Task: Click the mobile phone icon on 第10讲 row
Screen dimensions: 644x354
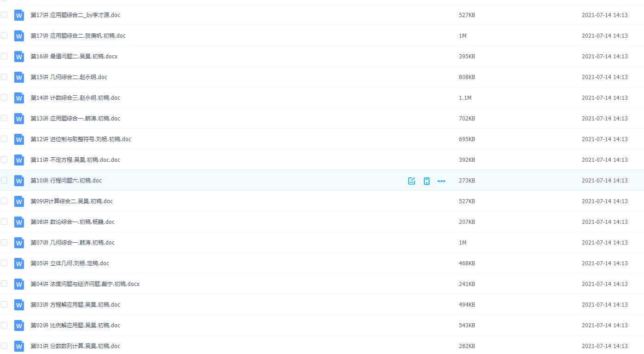Action: click(427, 181)
